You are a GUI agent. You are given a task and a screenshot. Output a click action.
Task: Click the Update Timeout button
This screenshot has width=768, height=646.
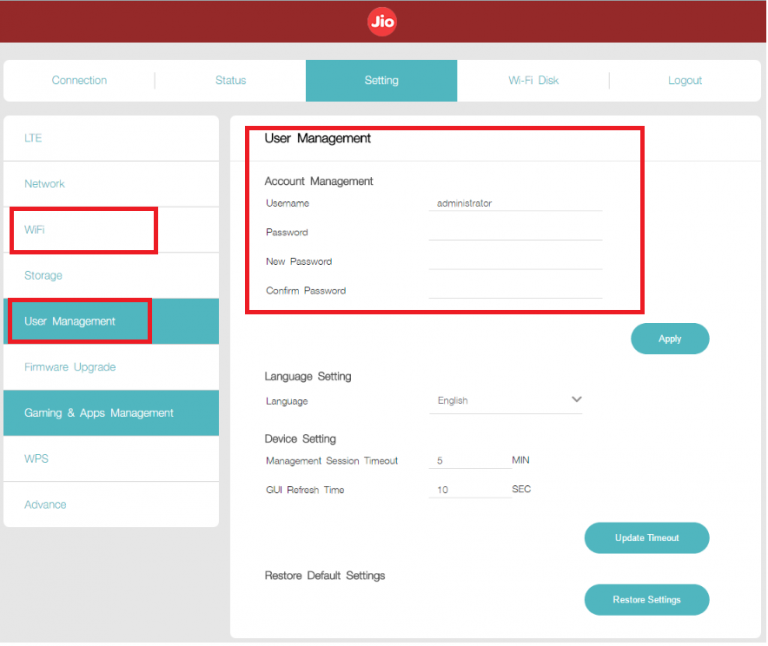pos(647,538)
